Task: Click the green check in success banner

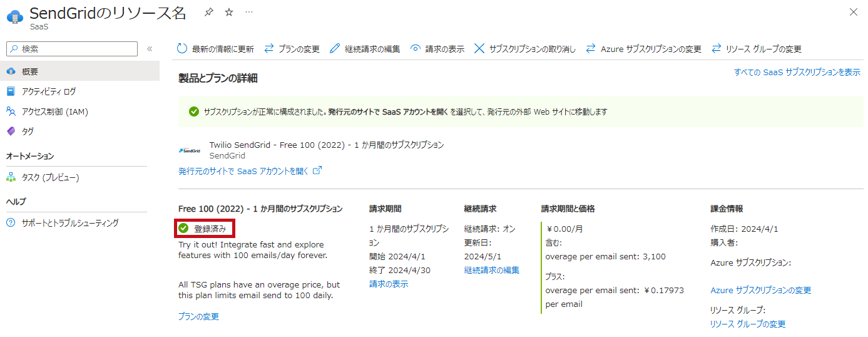Action: [x=194, y=112]
